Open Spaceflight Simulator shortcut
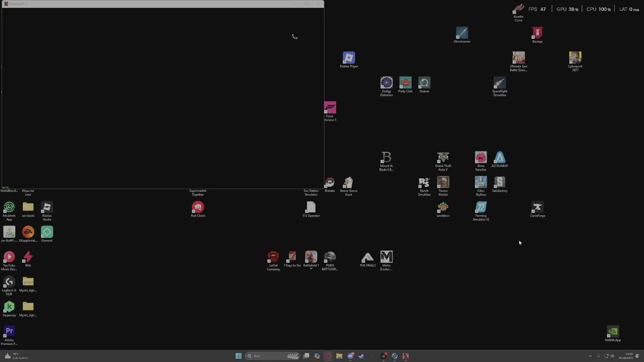 point(500,86)
